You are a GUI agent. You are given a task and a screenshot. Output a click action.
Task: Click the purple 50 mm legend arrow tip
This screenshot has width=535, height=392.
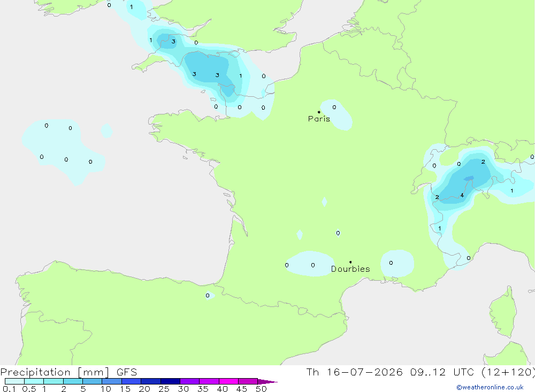tap(267, 382)
